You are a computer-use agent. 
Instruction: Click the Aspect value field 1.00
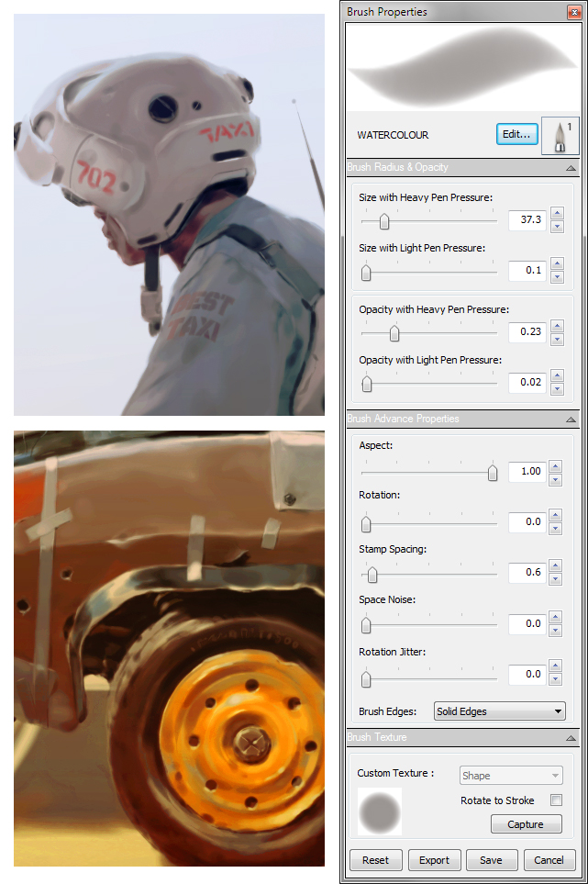pos(527,471)
